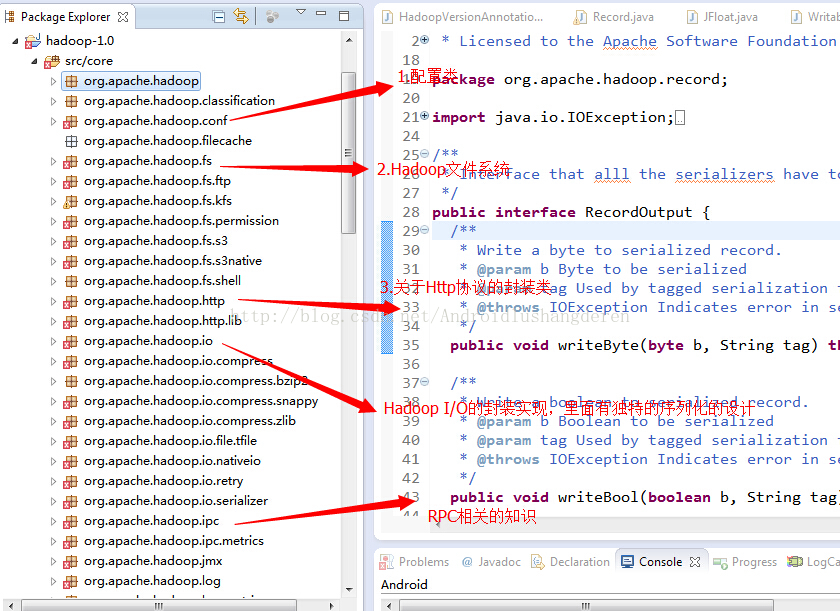
Task: Click the Console monitor icon
Action: point(627,561)
